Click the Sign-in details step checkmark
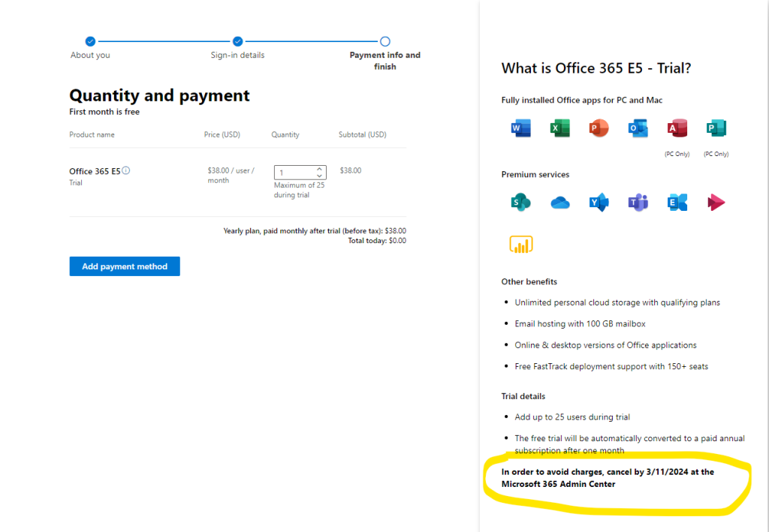 pos(238,41)
